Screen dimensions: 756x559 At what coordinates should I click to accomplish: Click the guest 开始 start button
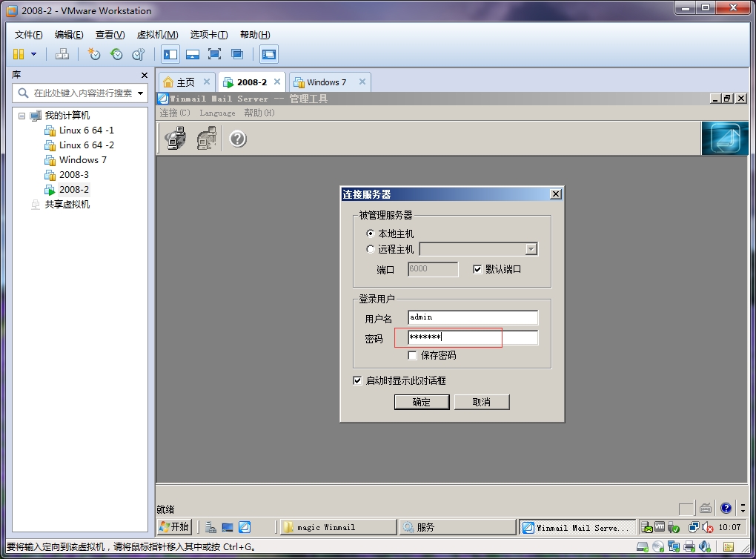[x=174, y=526]
